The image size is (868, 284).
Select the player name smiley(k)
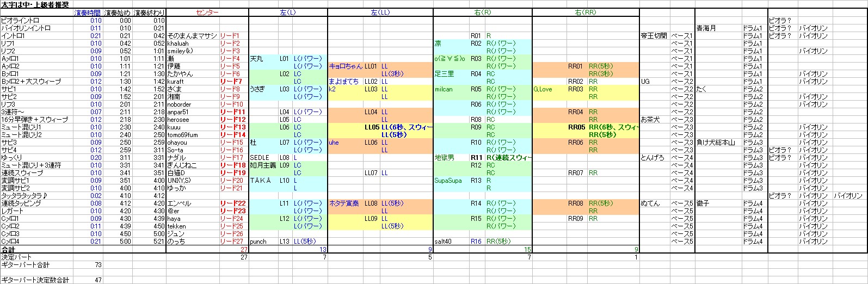click(x=192, y=51)
